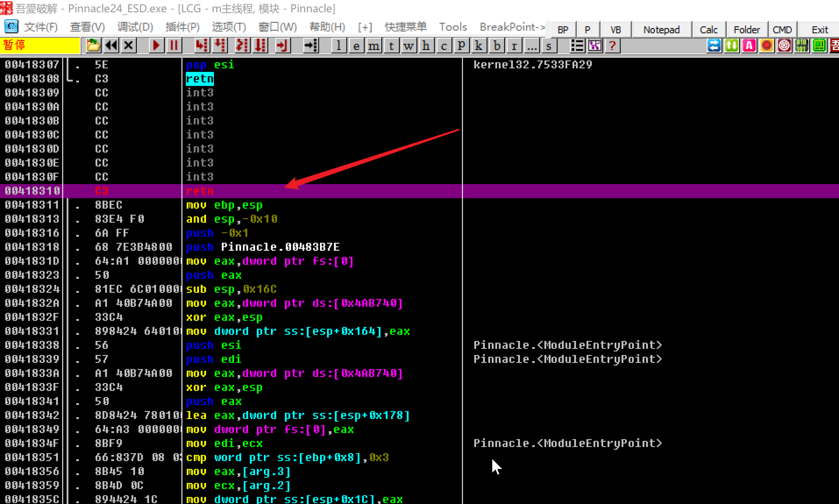Select push Pinnacle.00483B7E instruction

[263, 247]
